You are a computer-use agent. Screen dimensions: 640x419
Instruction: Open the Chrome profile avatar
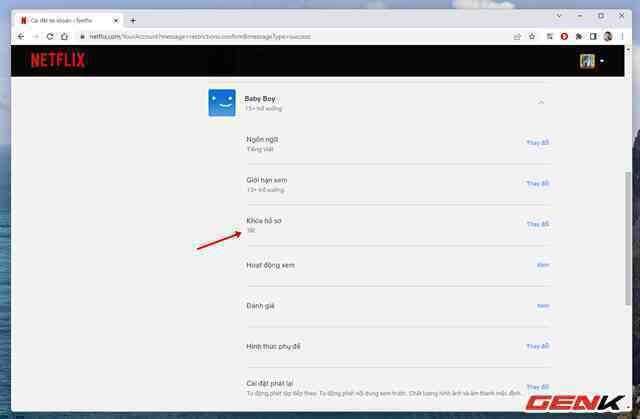tap(608, 36)
